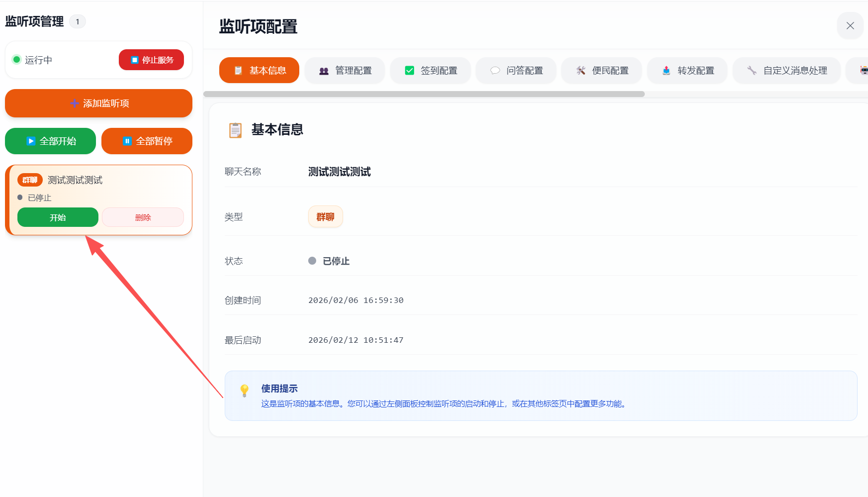The image size is (868, 497).
Task: Click the 停止服务 button
Action: coord(151,59)
